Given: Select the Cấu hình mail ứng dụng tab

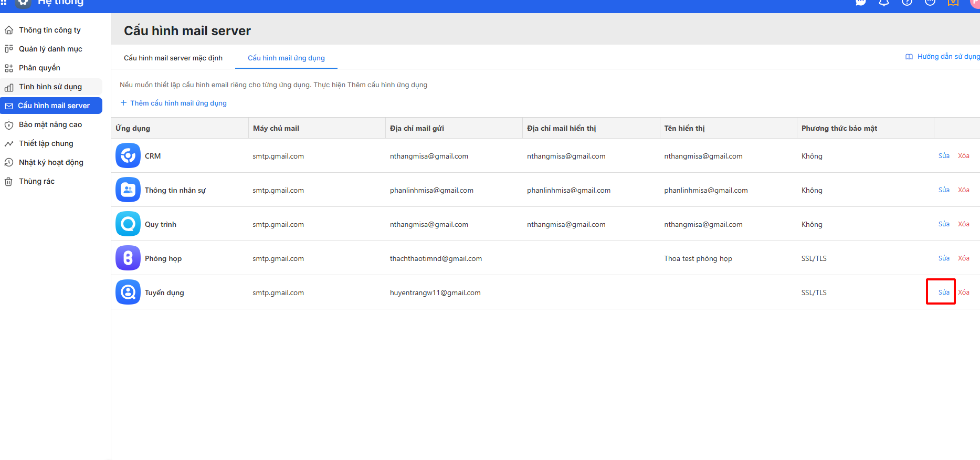Looking at the screenshot, I should point(286,58).
